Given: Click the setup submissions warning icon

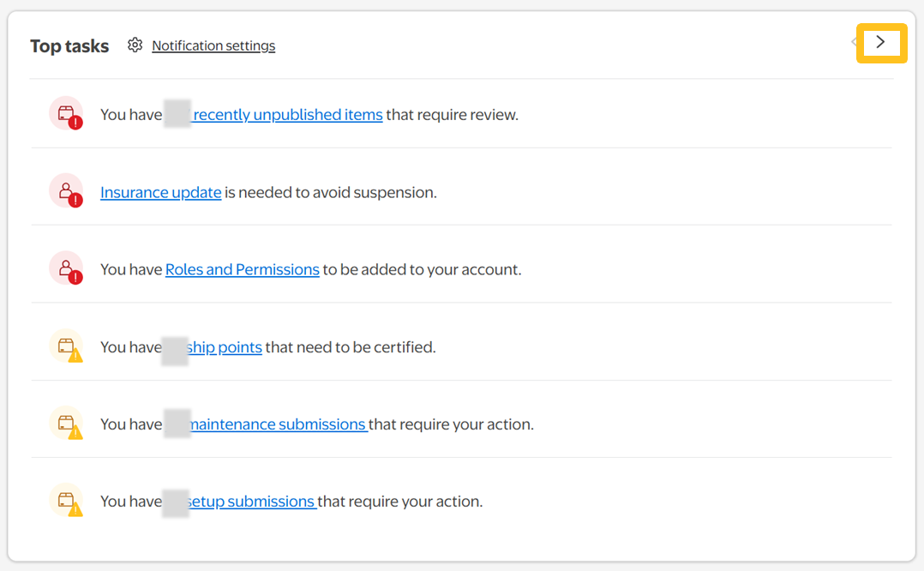Looking at the screenshot, I should [x=66, y=501].
